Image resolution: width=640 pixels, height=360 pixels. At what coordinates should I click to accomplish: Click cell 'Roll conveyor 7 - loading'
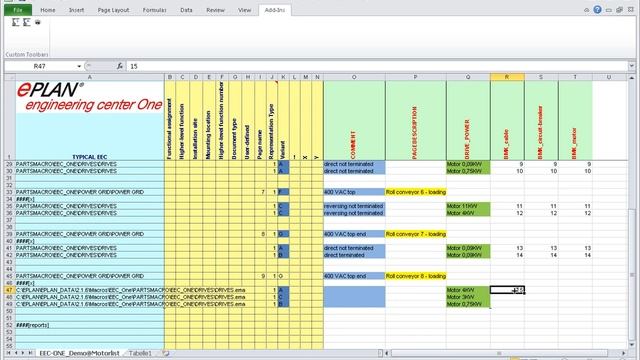tap(416, 234)
